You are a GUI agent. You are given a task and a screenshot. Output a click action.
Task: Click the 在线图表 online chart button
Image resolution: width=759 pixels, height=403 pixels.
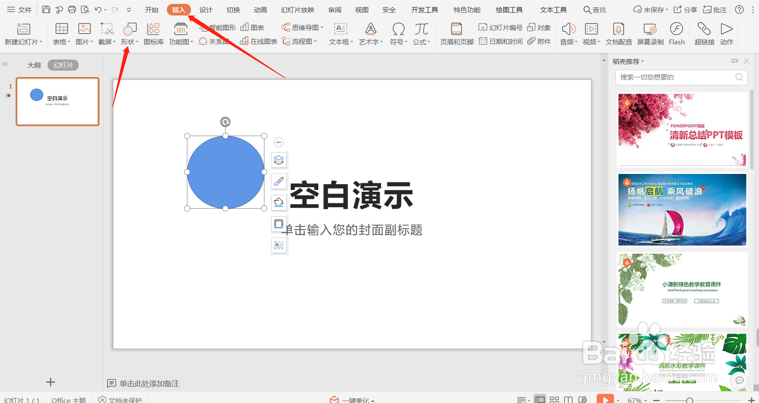coord(258,42)
